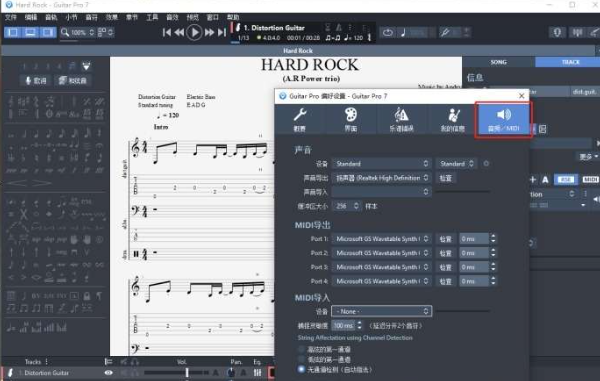Toggle the loop playback icon
Image resolution: width=600 pixels, height=381 pixels.
click(388, 33)
